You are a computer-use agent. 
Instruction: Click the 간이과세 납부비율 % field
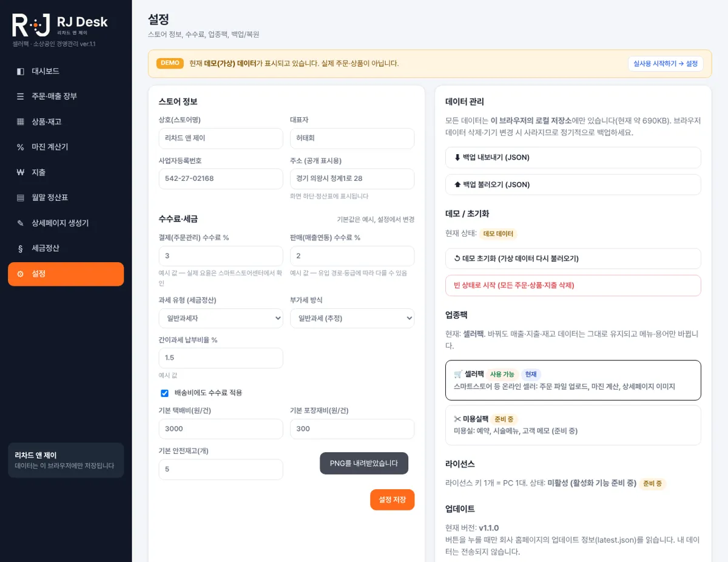(x=221, y=358)
